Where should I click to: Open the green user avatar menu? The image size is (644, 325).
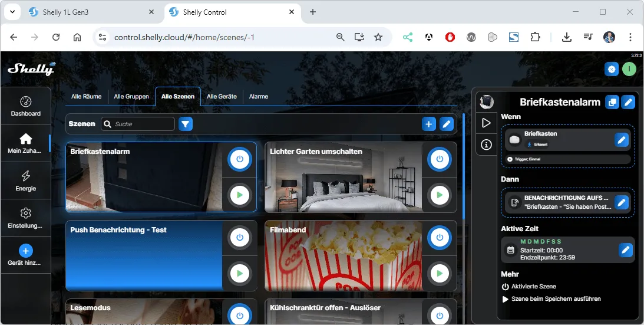[629, 69]
